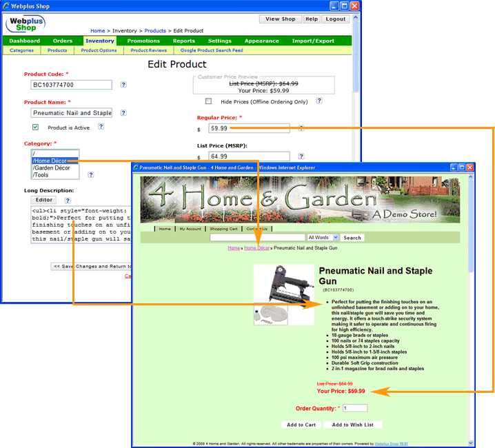Click Add to Wish List button
495x448 pixels.
click(x=352, y=425)
